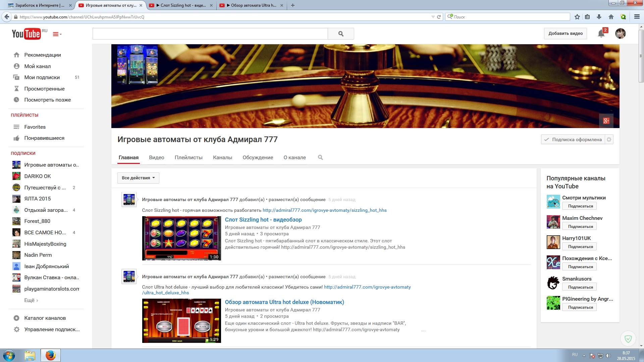Toggle the Подписка оформлена subscription button
This screenshot has width=644, height=362.
tap(573, 139)
